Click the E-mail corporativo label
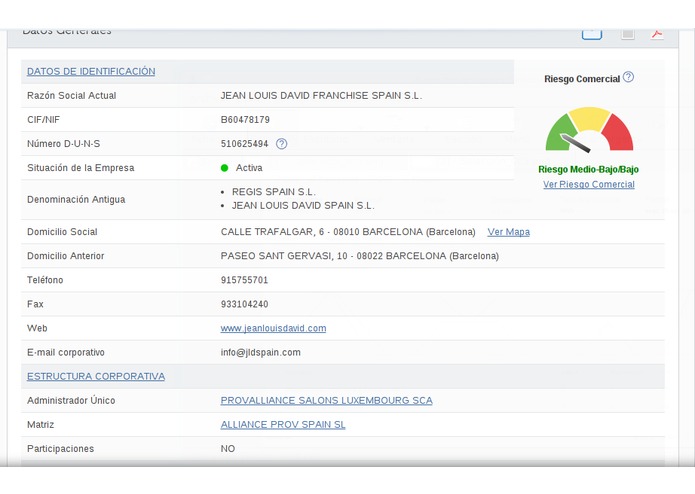 tap(66, 352)
